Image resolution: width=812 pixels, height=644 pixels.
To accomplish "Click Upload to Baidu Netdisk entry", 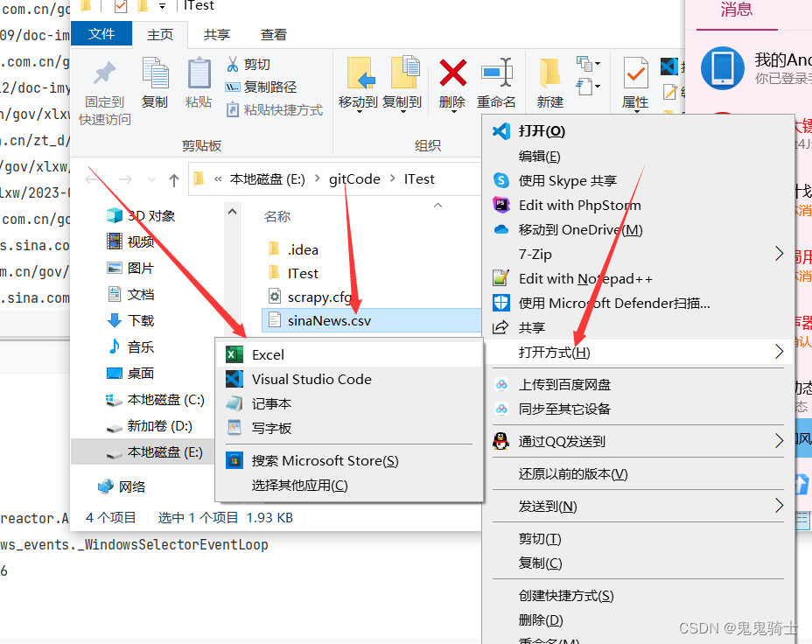I will click(x=638, y=385).
